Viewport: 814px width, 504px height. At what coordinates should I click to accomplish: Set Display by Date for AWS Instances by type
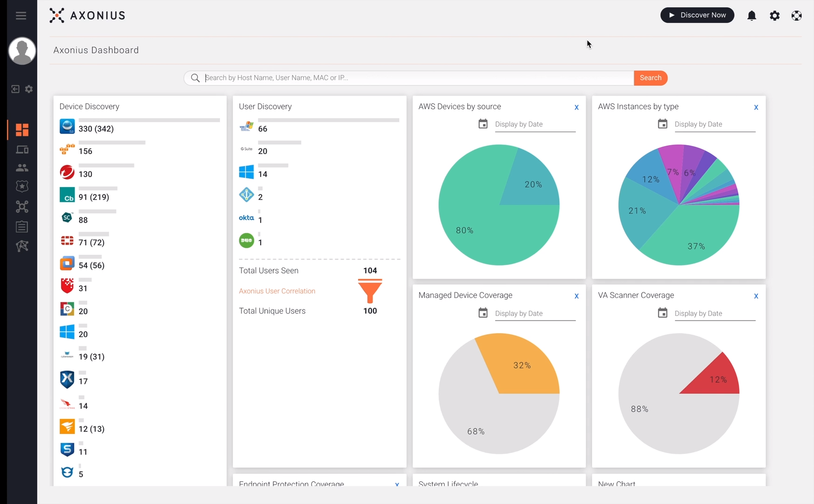(715, 125)
